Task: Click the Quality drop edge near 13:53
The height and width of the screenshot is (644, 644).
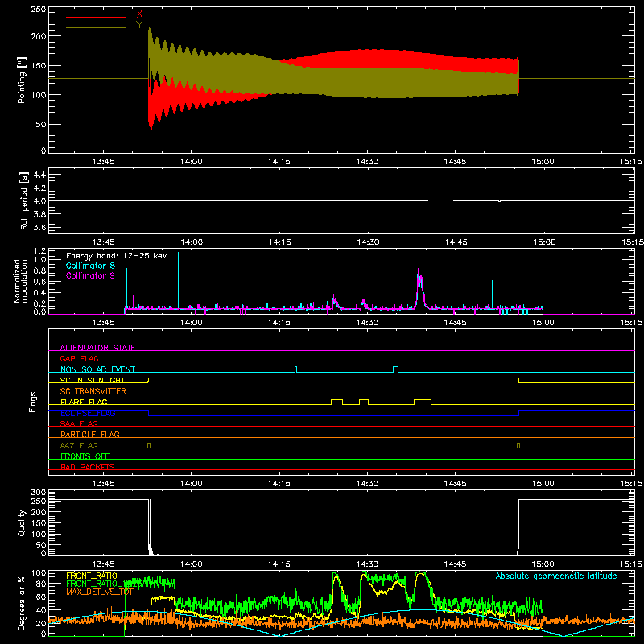Action: pos(149,526)
